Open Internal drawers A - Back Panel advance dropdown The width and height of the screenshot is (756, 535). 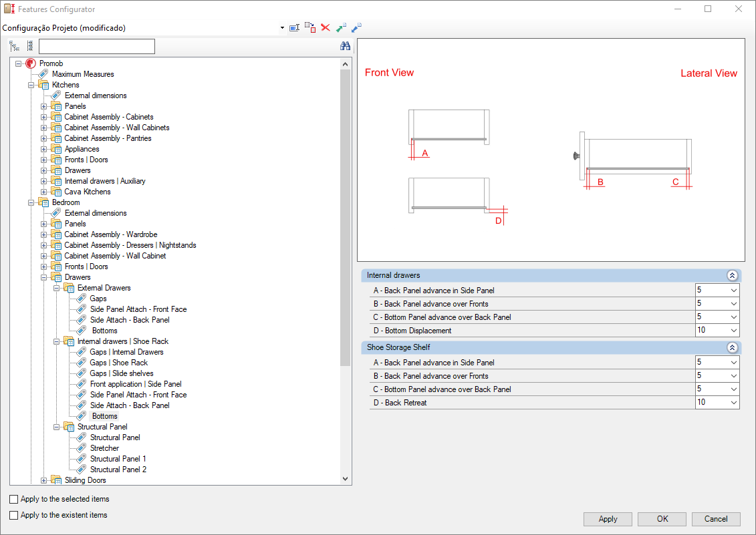(x=733, y=290)
